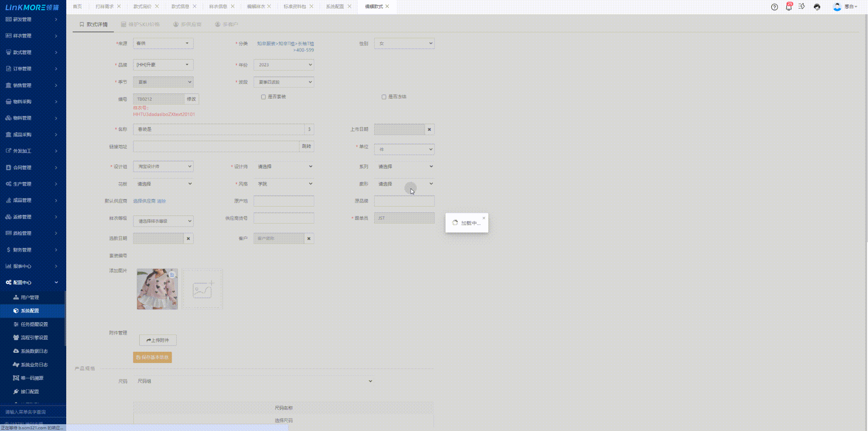Image resolution: width=868 pixels, height=431 pixels.
Task: Click the help question mark icon
Action: pyautogui.click(x=774, y=7)
